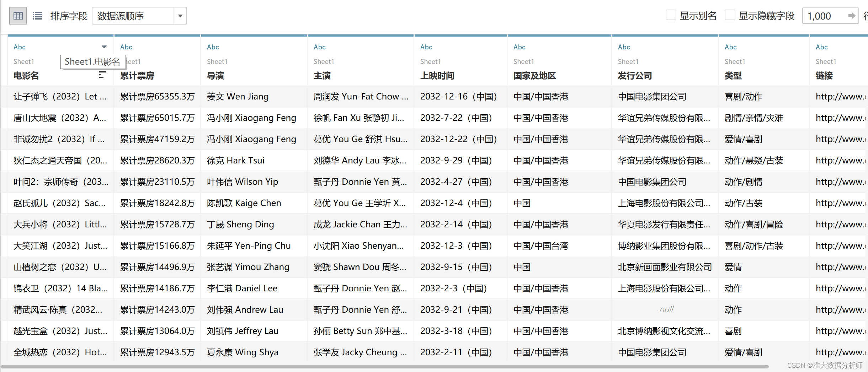Switch to grid view of data preview

click(x=18, y=16)
